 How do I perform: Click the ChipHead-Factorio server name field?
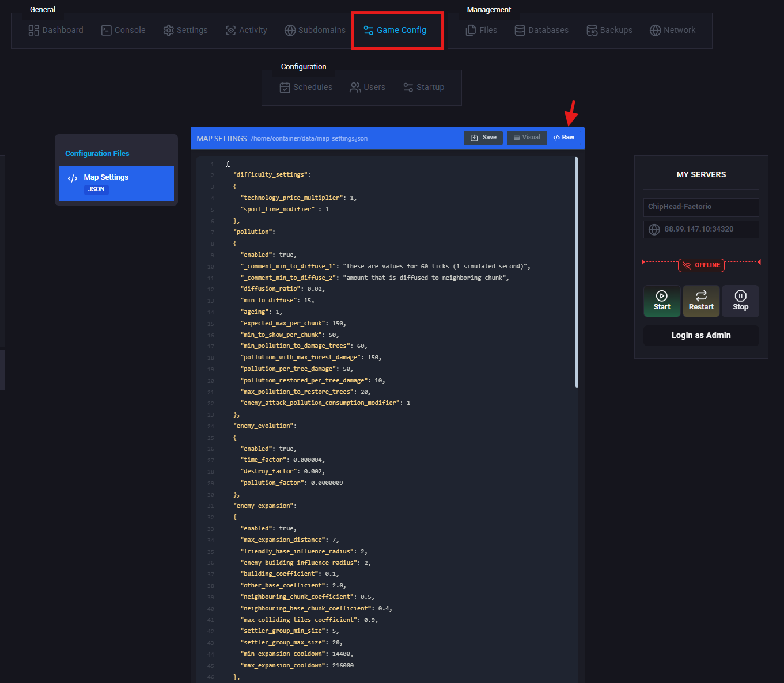click(x=701, y=207)
